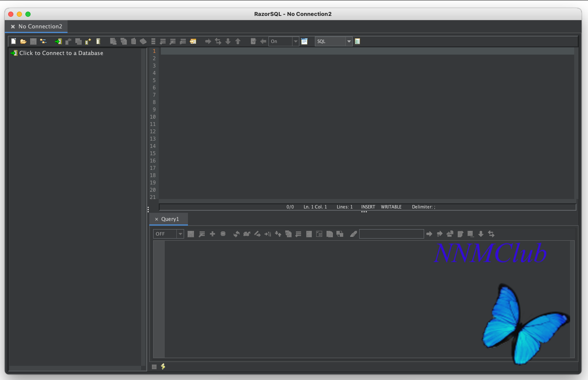Click the Ln. 1 Col. 1 status text
The width and height of the screenshot is (588, 380).
315,207
